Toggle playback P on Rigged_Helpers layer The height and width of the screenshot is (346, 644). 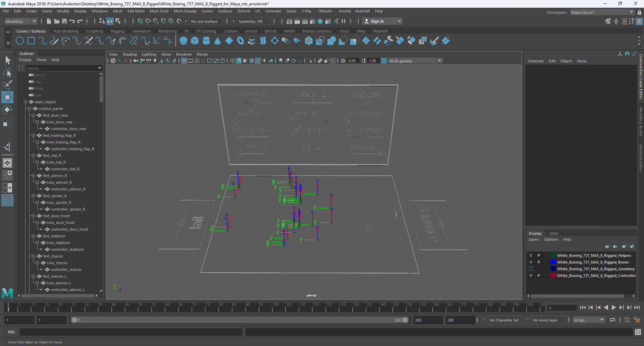click(539, 255)
